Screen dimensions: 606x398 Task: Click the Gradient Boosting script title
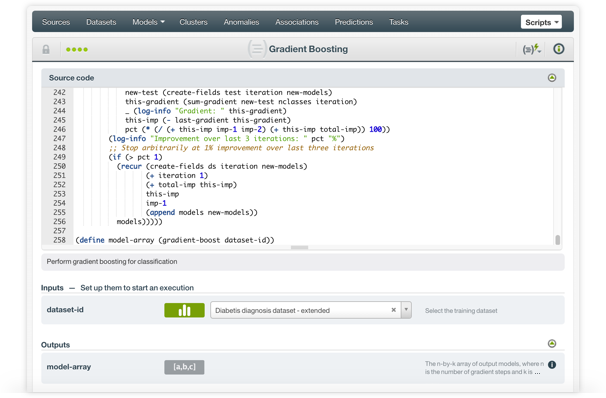point(308,49)
